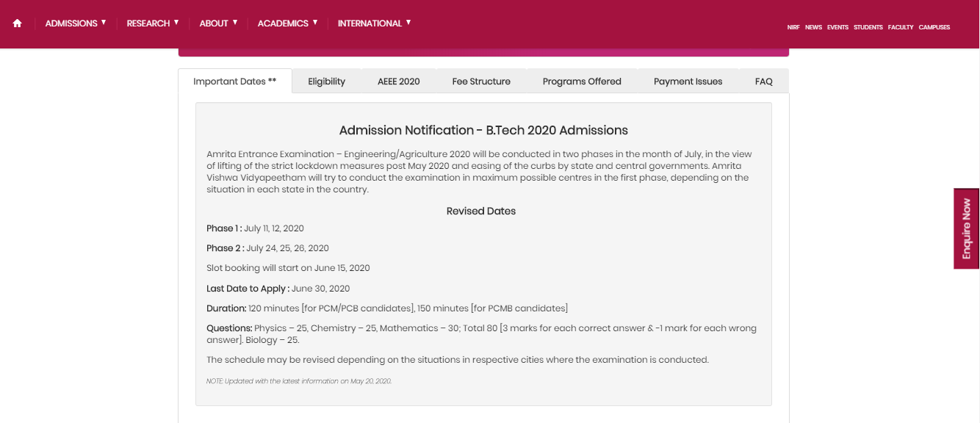This screenshot has height=423, width=980.
Task: Select the Important Dates tab
Action: [235, 82]
